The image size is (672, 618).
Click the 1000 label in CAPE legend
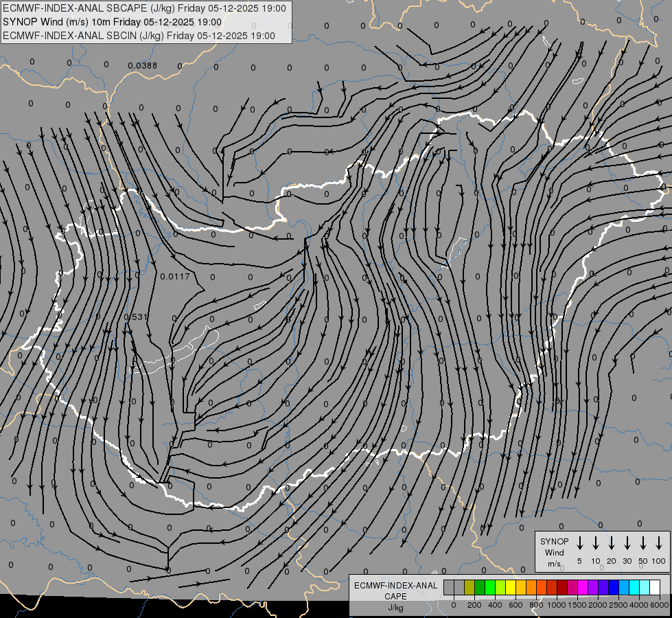click(557, 605)
